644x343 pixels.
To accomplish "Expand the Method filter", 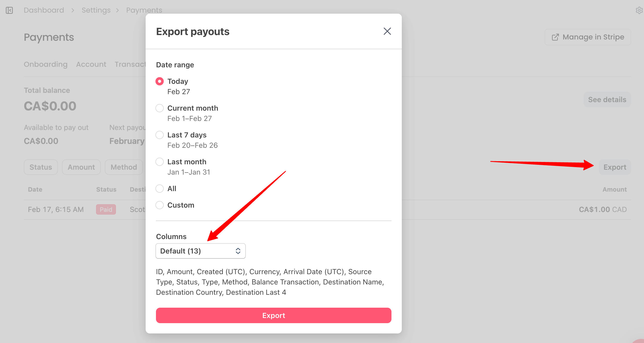I will 124,167.
